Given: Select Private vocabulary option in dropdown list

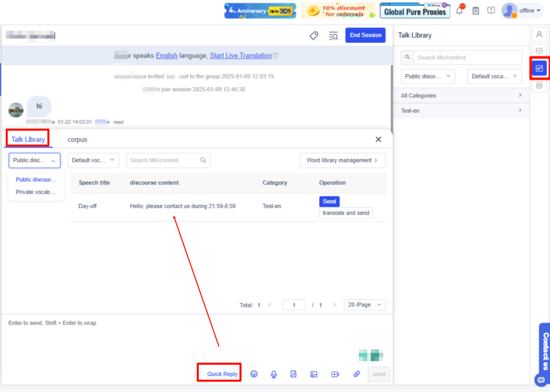Looking at the screenshot, I should (x=36, y=192).
